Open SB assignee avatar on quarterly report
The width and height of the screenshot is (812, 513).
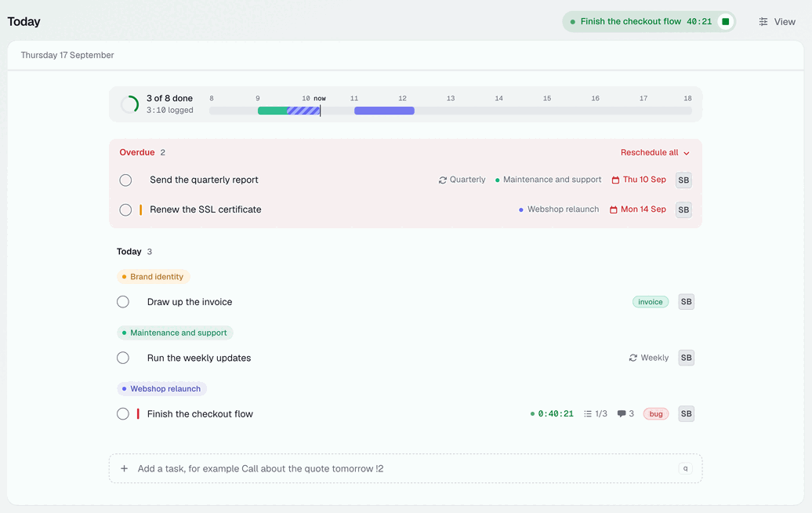point(683,180)
